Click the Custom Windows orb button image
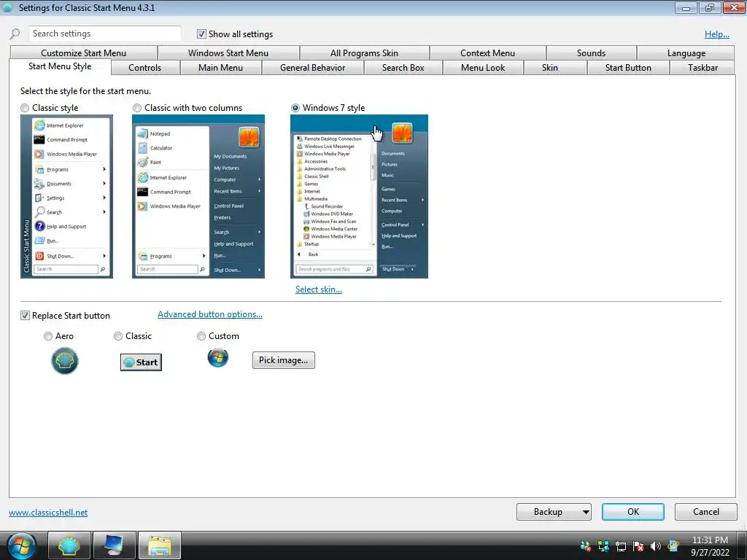This screenshot has width=747, height=560. (218, 357)
